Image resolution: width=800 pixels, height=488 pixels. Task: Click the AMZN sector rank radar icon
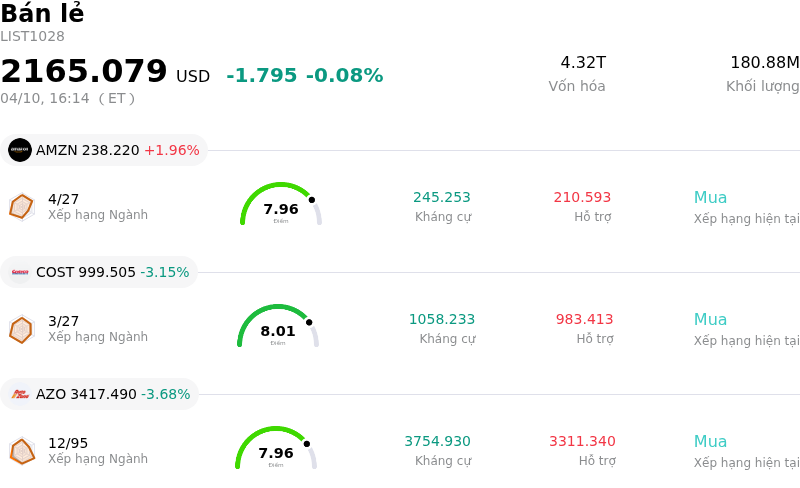(x=21, y=206)
